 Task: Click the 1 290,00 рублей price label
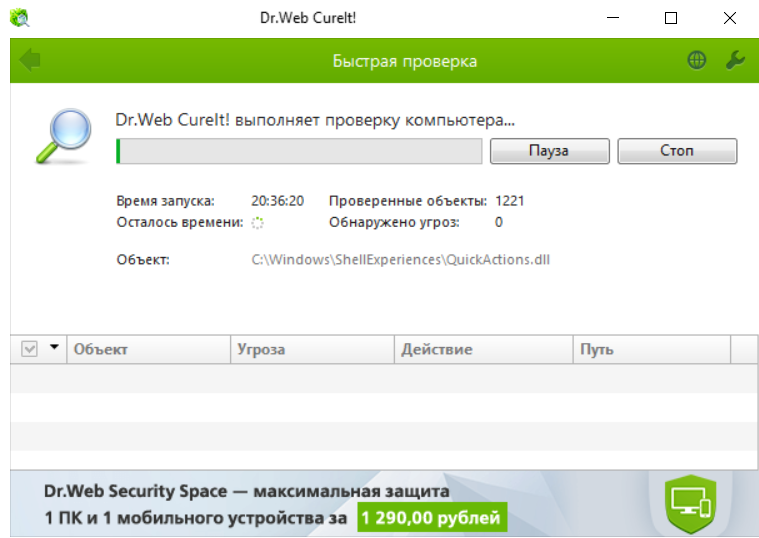click(x=432, y=518)
